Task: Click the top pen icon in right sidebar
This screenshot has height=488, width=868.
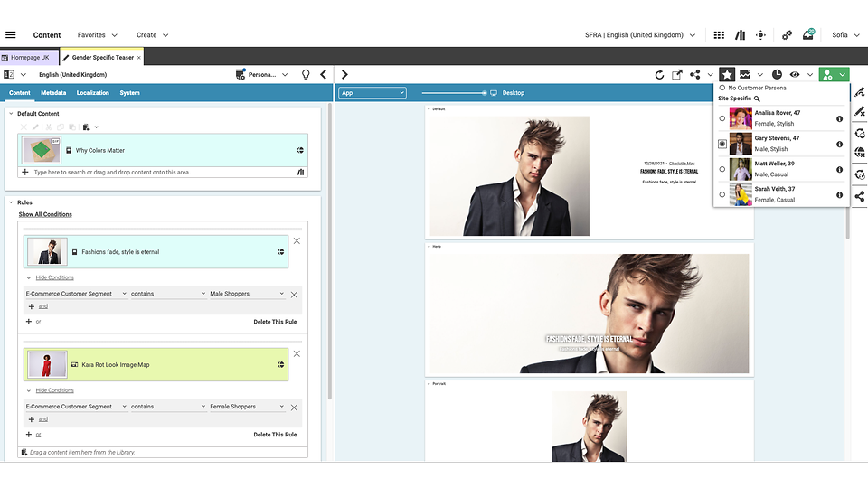Action: [x=860, y=92]
